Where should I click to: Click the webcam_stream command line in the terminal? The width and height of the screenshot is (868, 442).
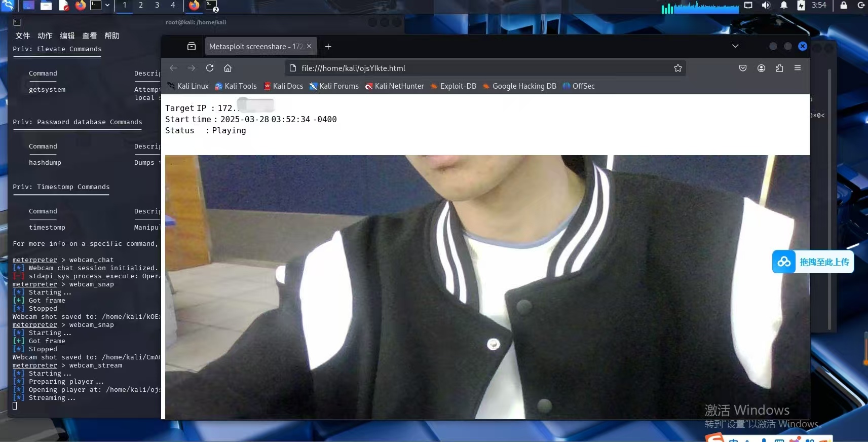67,365
